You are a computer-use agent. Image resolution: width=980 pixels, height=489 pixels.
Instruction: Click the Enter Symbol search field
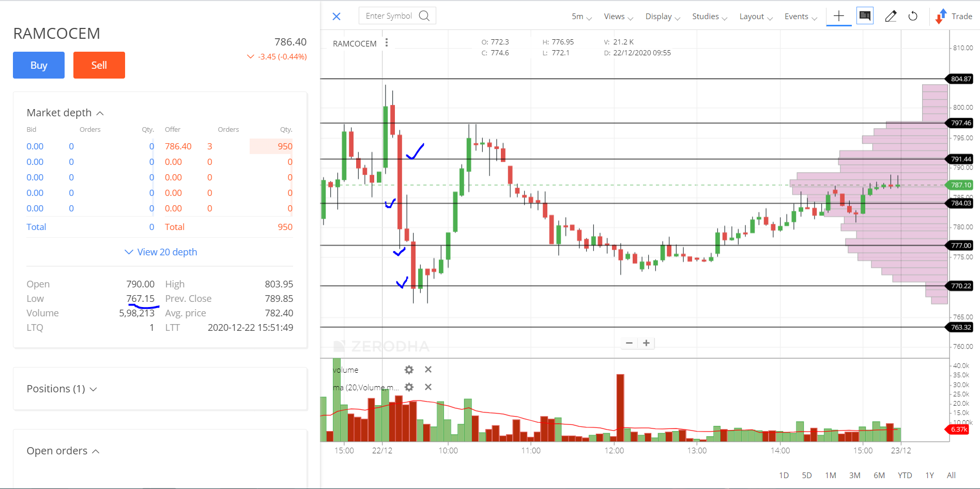click(x=397, y=16)
